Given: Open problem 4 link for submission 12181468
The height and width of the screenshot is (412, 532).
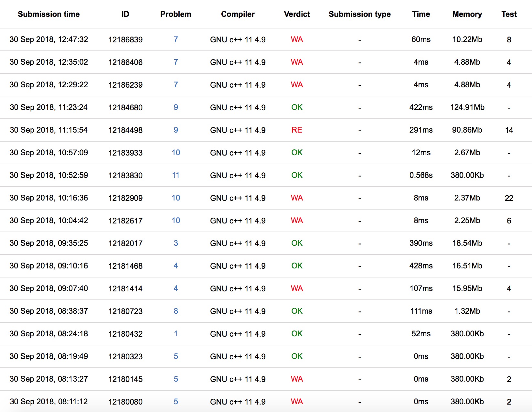Looking at the screenshot, I should [x=176, y=266].
